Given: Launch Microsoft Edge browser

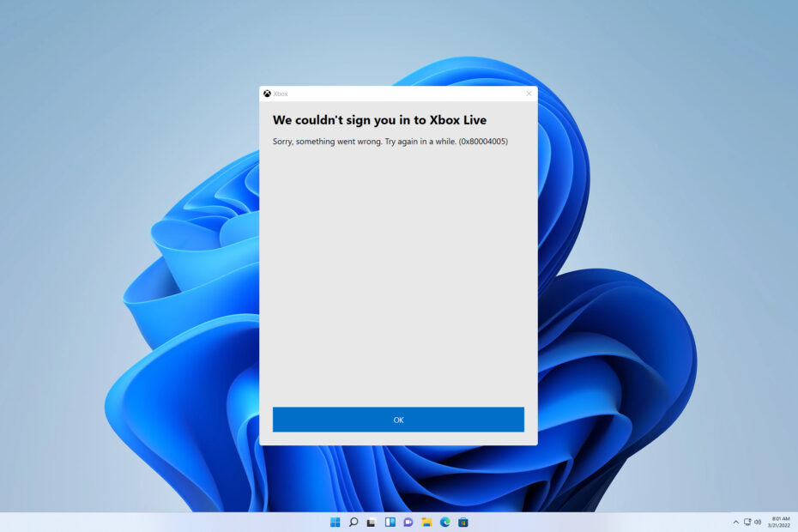Looking at the screenshot, I should [x=444, y=522].
